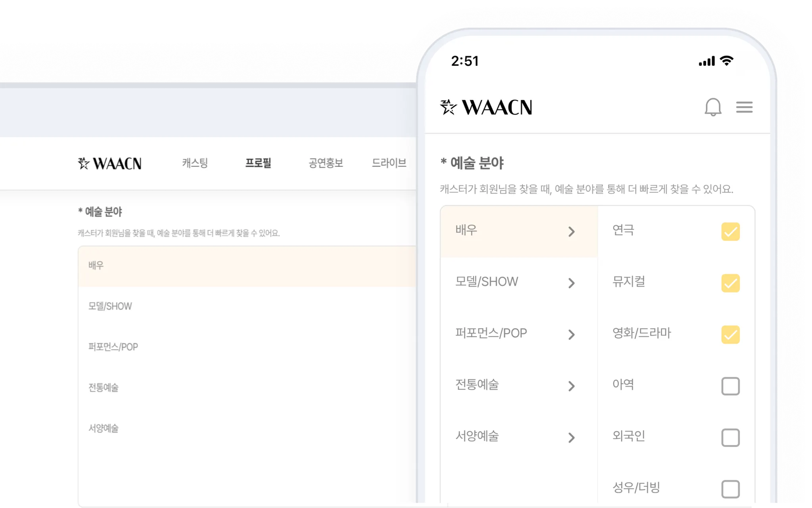Open the notification bell in mobile header

coord(712,107)
